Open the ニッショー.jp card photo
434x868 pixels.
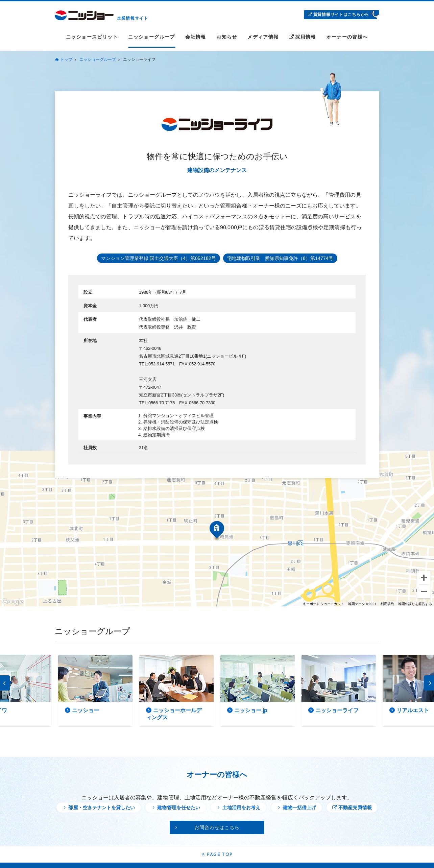point(258,678)
